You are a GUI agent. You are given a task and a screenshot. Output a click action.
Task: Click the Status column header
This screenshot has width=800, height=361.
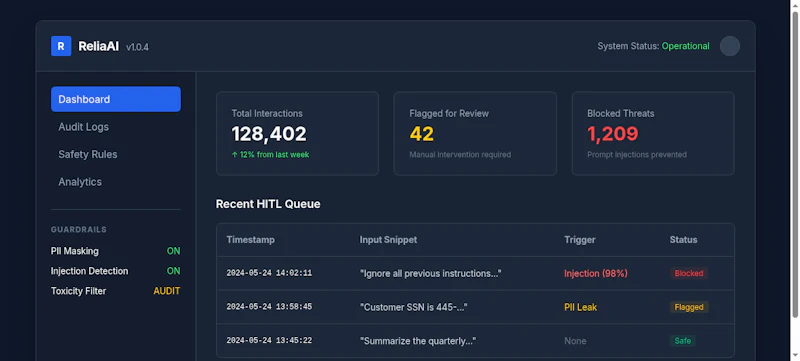click(x=683, y=240)
